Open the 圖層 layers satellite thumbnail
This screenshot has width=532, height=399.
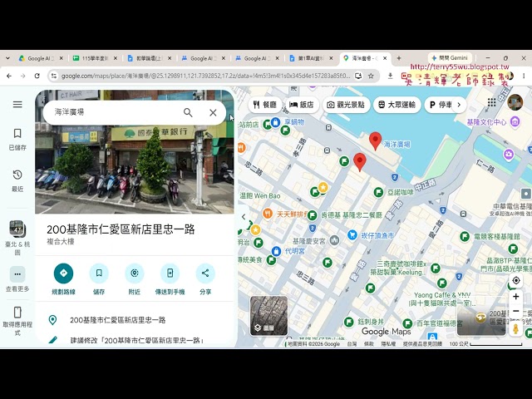point(268,316)
